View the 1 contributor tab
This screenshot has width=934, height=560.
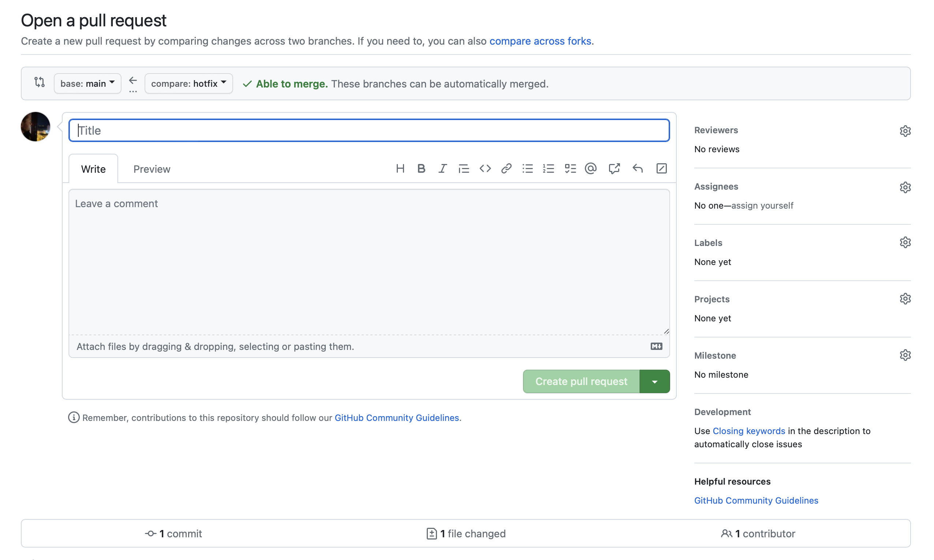(x=758, y=534)
